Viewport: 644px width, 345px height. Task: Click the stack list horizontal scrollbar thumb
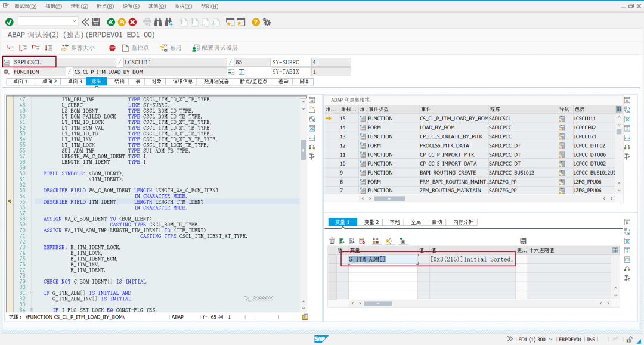(389, 198)
